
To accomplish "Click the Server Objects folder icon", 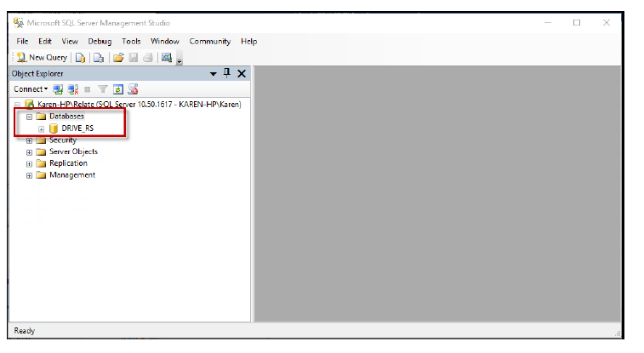I will click(41, 152).
